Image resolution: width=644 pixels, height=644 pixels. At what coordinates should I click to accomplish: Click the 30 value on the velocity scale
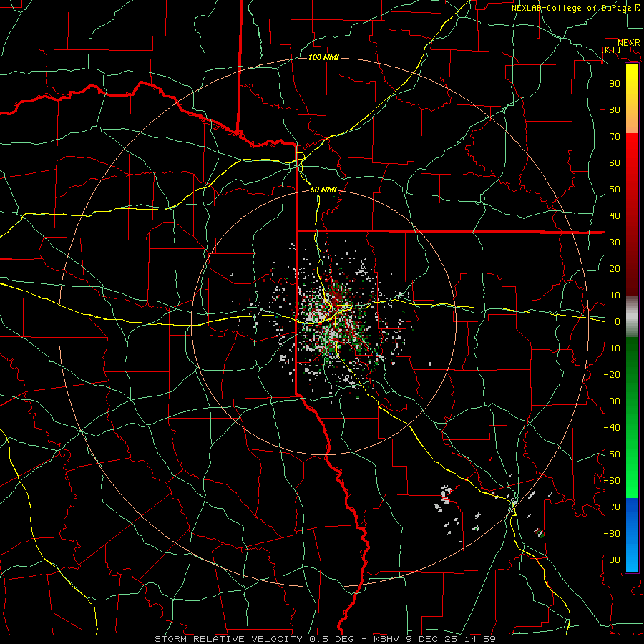[615, 243]
